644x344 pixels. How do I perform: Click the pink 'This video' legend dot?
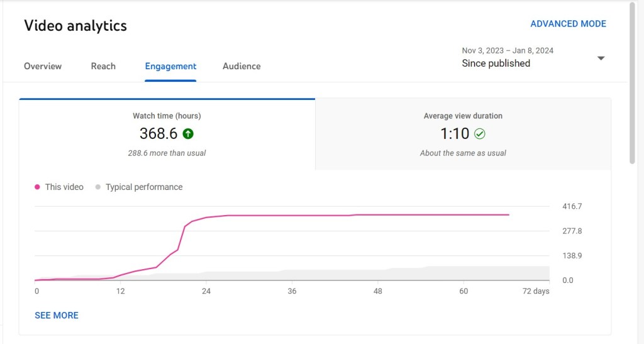[x=38, y=187]
